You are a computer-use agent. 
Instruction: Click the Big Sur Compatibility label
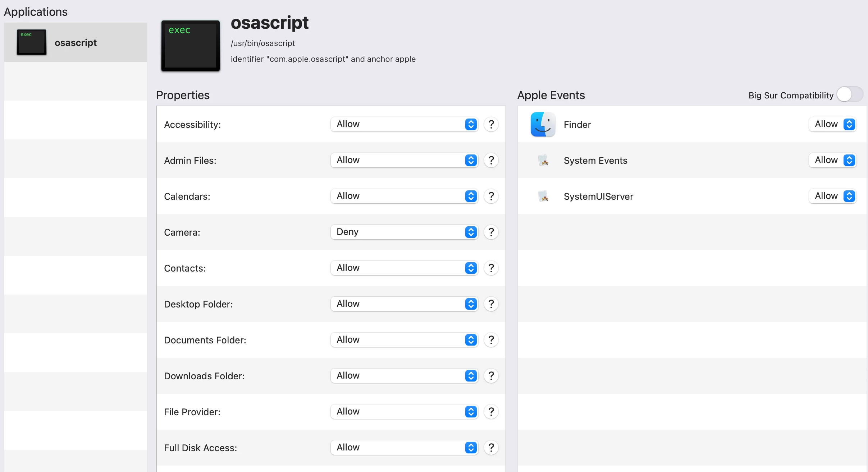click(791, 95)
